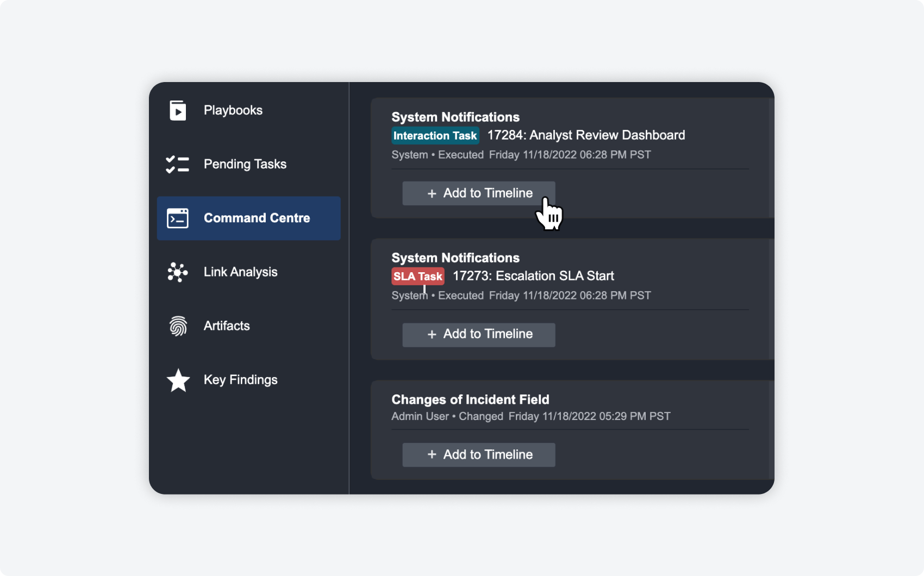Click the red SLA Task badge
The height and width of the screenshot is (576, 924).
coord(417,277)
